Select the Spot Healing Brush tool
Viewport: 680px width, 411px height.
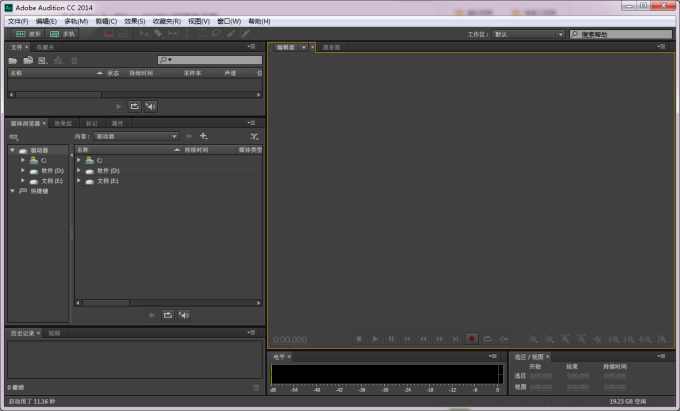click(245, 33)
